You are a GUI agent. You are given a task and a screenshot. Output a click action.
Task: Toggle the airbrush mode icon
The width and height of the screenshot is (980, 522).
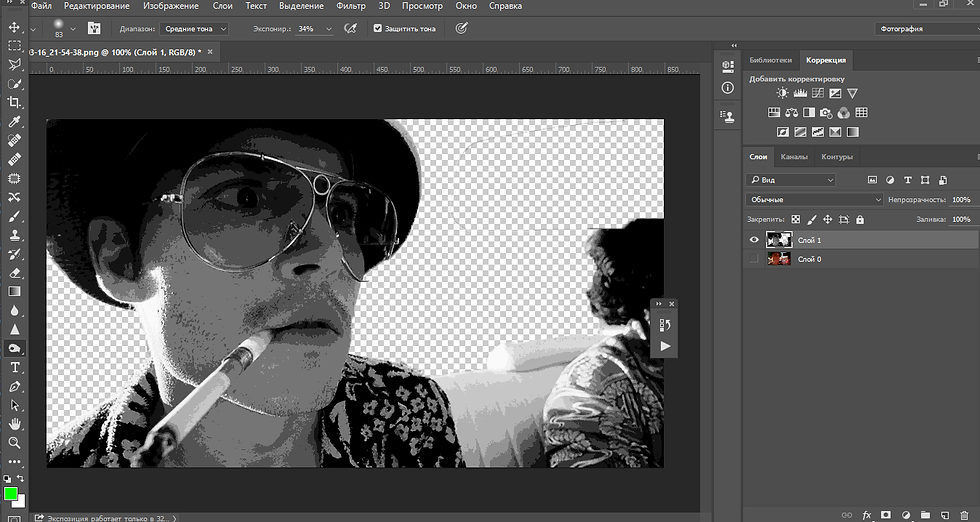351,28
